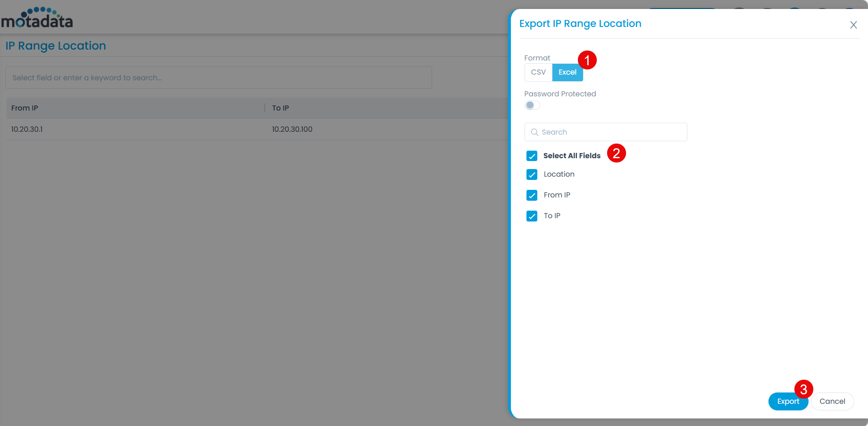Uncheck the Location field checkbox
The image size is (868, 426).
pyautogui.click(x=532, y=174)
